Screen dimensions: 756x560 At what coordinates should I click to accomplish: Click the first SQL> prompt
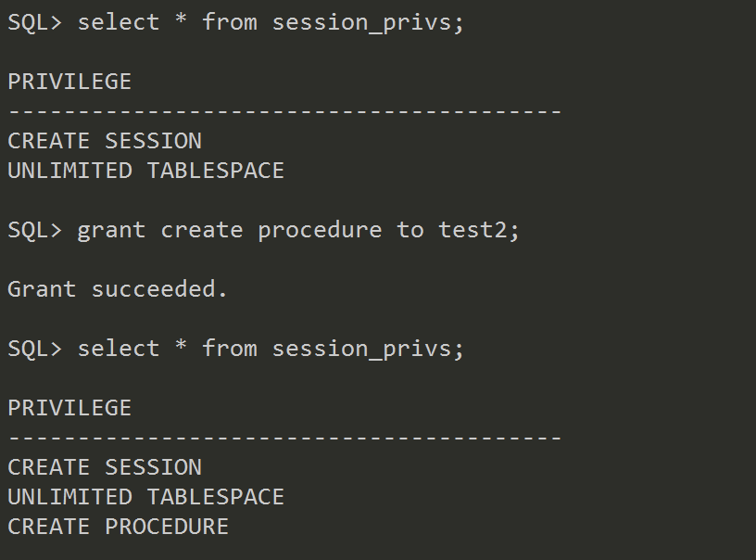click(x=34, y=22)
